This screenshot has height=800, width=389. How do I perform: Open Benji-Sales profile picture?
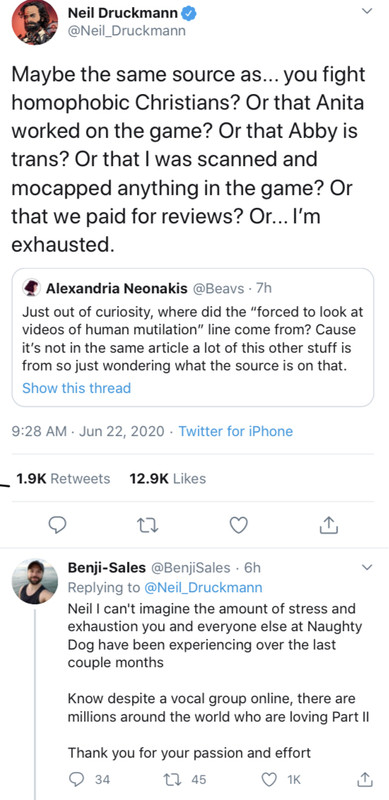tap(35, 582)
